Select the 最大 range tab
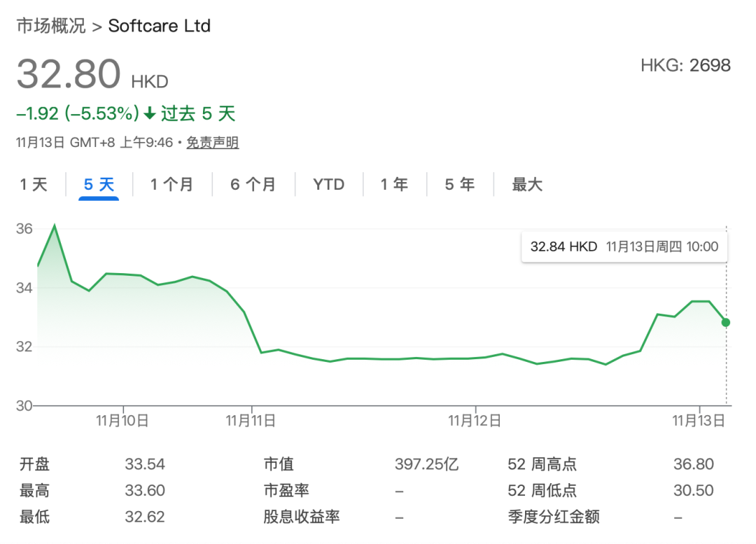The height and width of the screenshot is (544, 756). (527, 185)
